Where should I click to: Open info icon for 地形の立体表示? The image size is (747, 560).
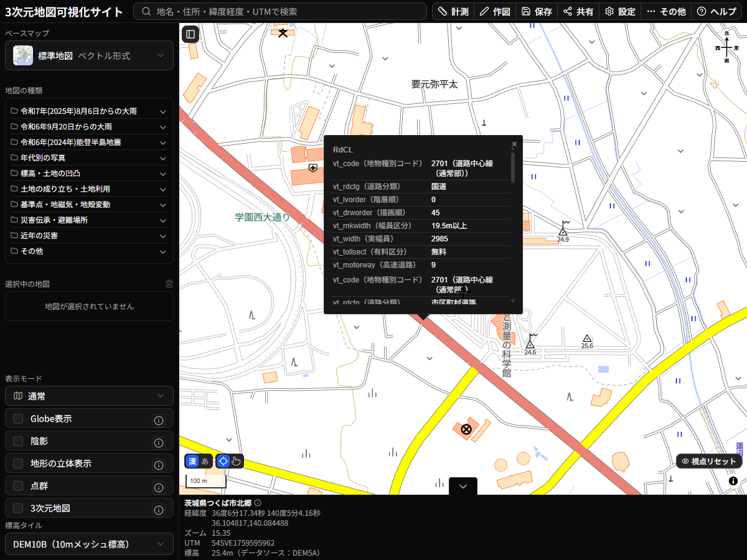(158, 465)
